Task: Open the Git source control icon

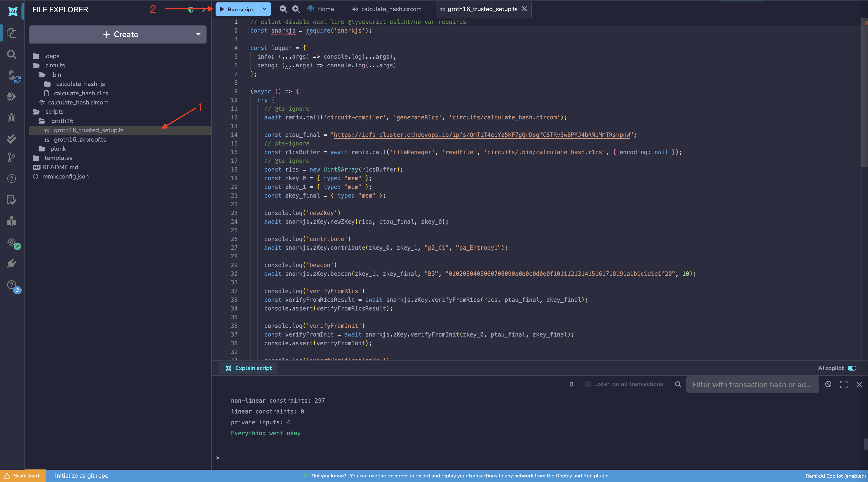Action: (12, 157)
